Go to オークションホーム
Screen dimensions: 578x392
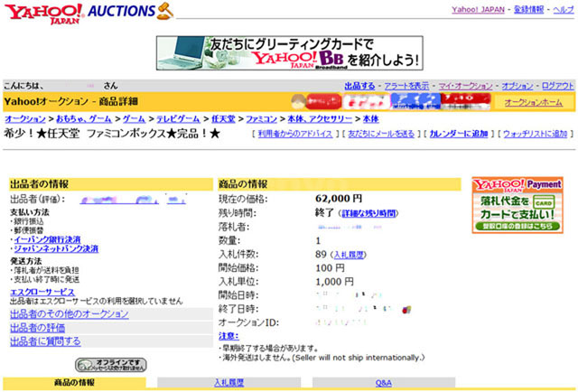coord(534,102)
